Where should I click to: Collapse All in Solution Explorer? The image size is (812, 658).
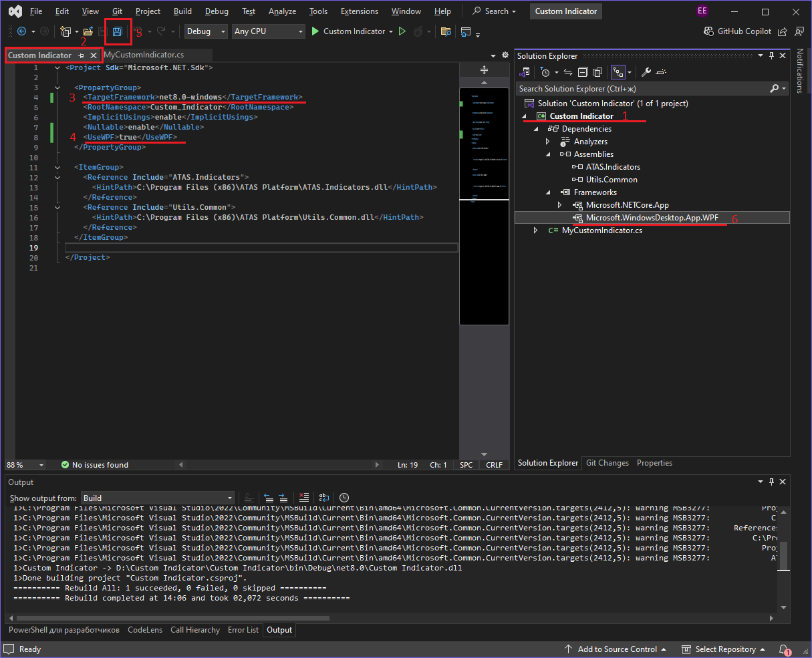pyautogui.click(x=583, y=72)
